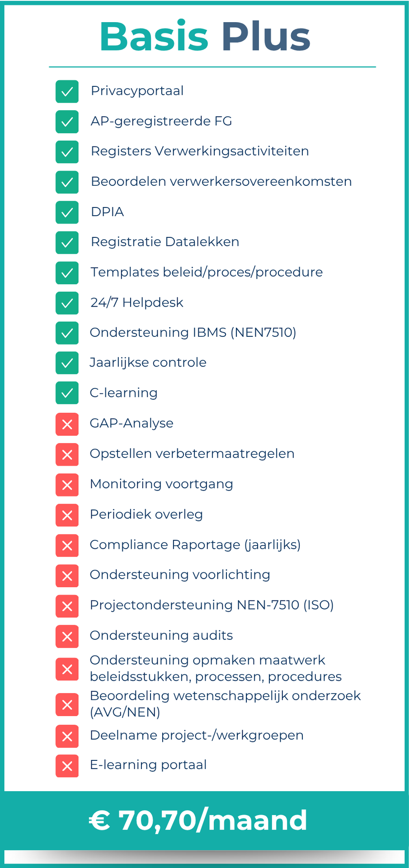Click the Templates beleid/proces/procedure text
The width and height of the screenshot is (409, 868).
(x=207, y=272)
